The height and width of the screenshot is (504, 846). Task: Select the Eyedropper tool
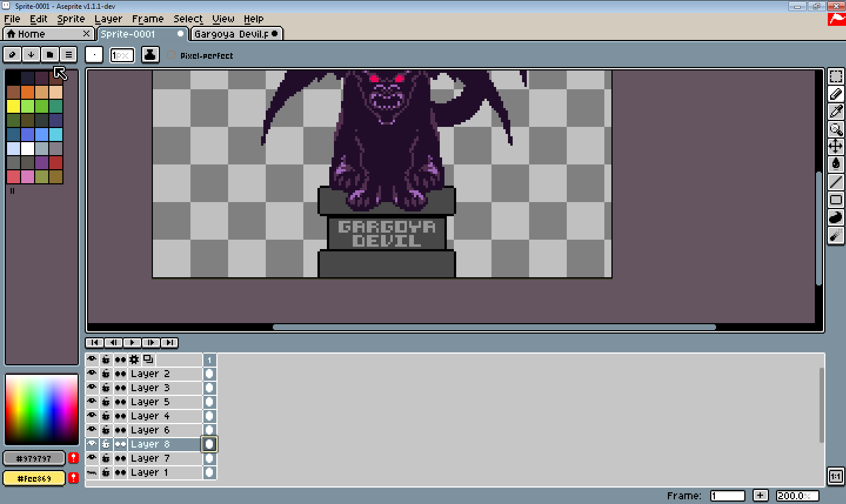pyautogui.click(x=835, y=112)
